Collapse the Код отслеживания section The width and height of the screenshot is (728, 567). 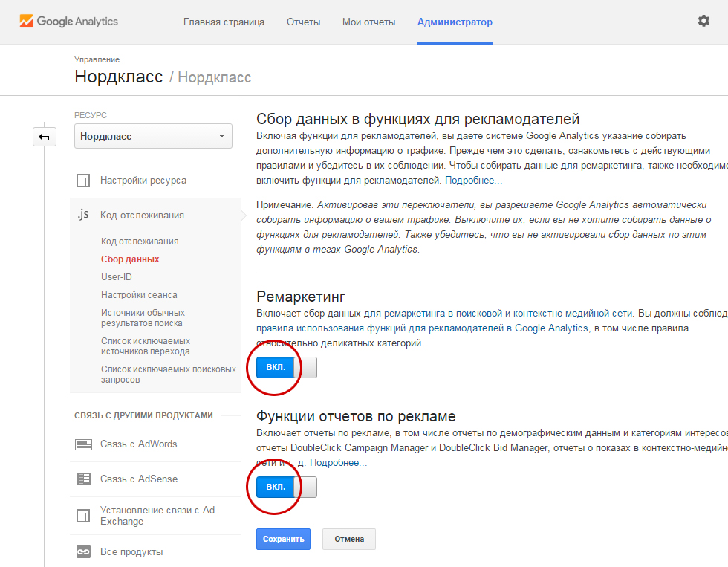[x=142, y=215]
